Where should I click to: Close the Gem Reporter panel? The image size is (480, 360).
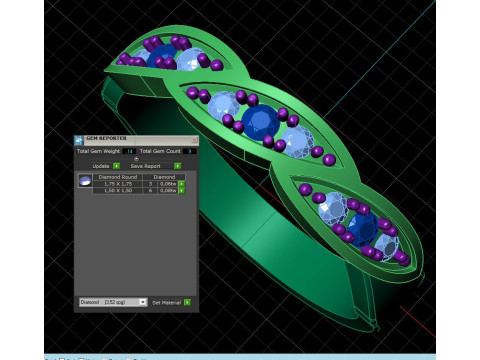pyautogui.click(x=195, y=140)
